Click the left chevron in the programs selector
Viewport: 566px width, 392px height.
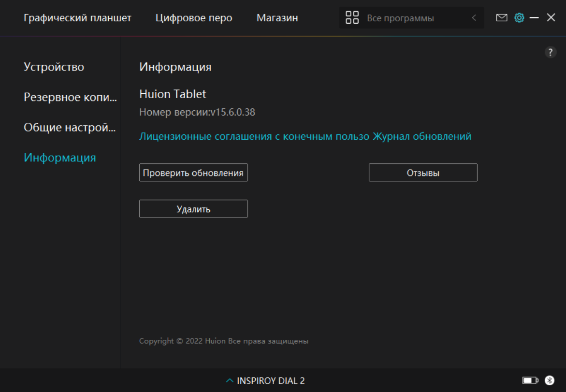pos(474,18)
